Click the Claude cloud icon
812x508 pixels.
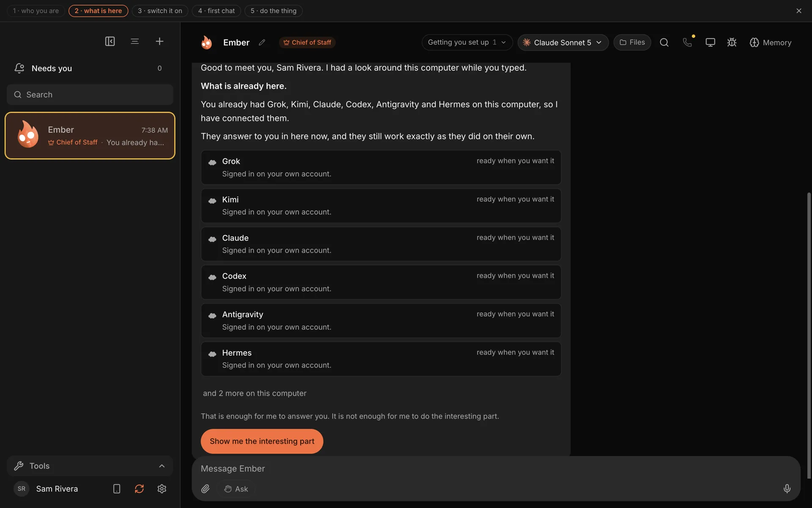pyautogui.click(x=212, y=239)
